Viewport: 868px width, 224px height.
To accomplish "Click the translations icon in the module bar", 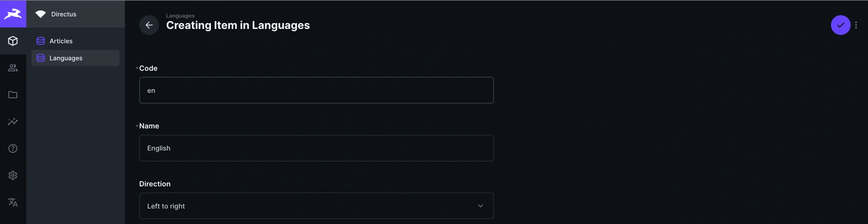I will tap(13, 202).
